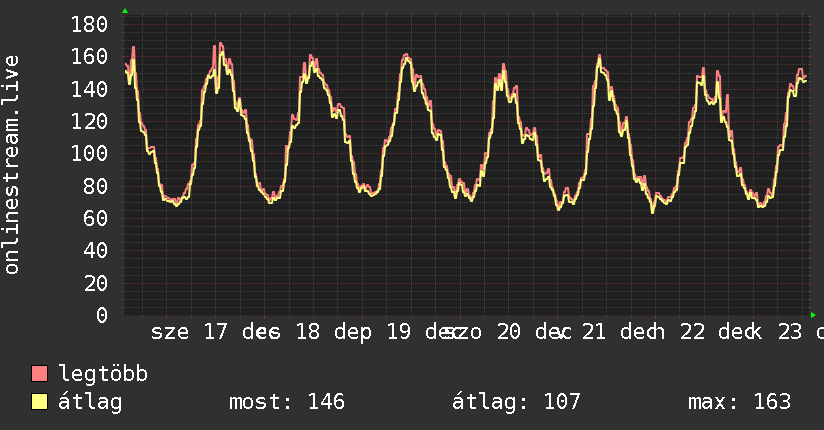Select the átlag legend label beside yellow swatch
This screenshot has height=430, width=824.
pos(90,402)
